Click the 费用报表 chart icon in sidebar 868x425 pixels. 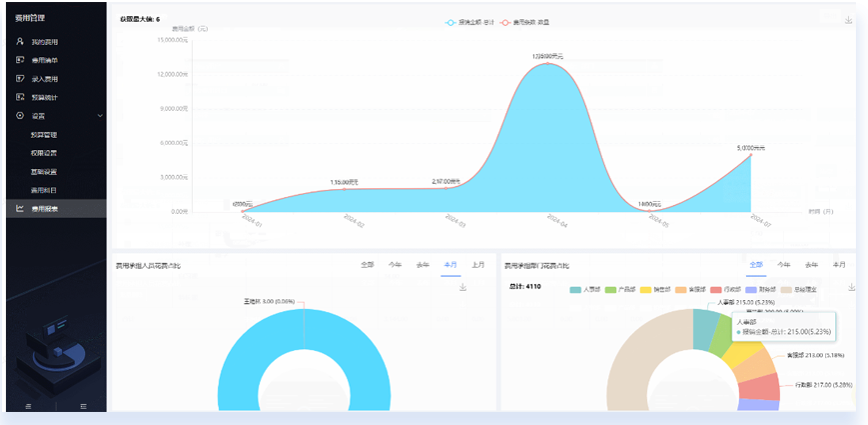20,208
